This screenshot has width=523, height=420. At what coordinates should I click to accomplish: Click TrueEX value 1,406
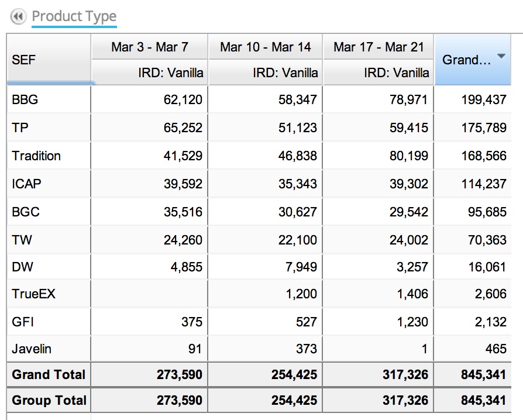click(412, 294)
